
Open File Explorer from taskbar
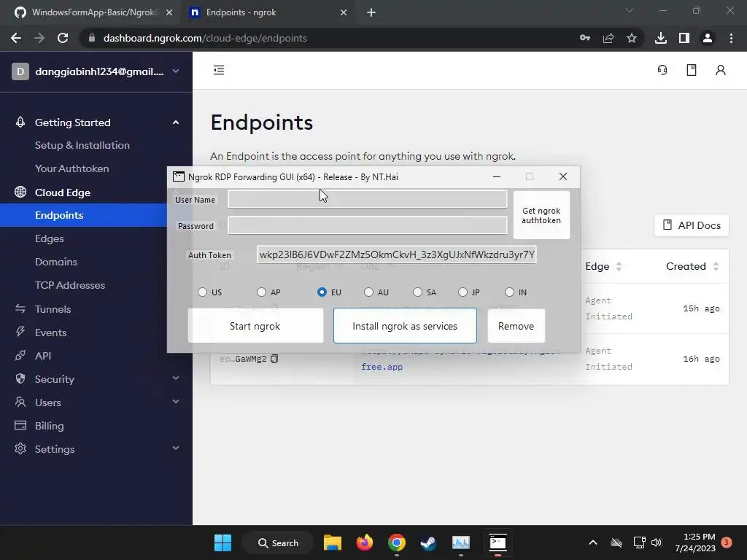pos(333,542)
